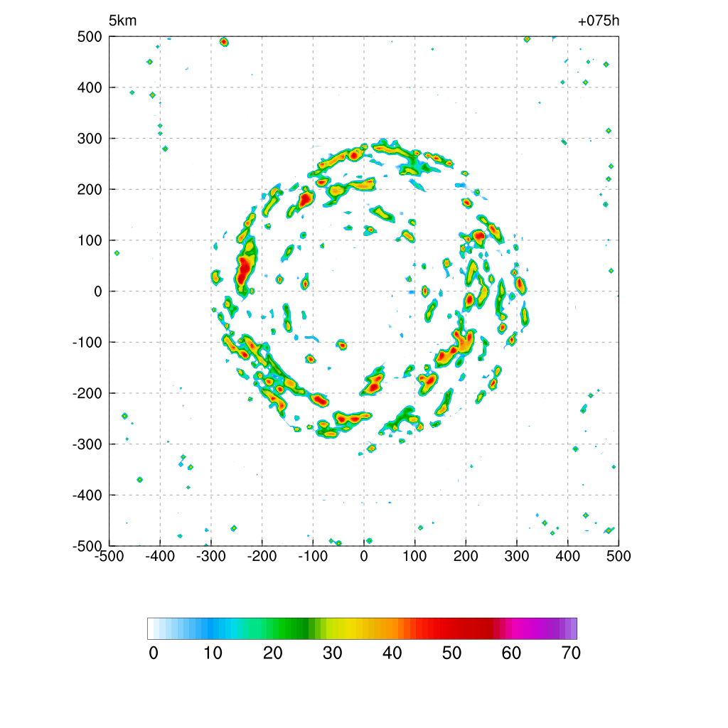Select y-axis tick label -400

coord(87,496)
